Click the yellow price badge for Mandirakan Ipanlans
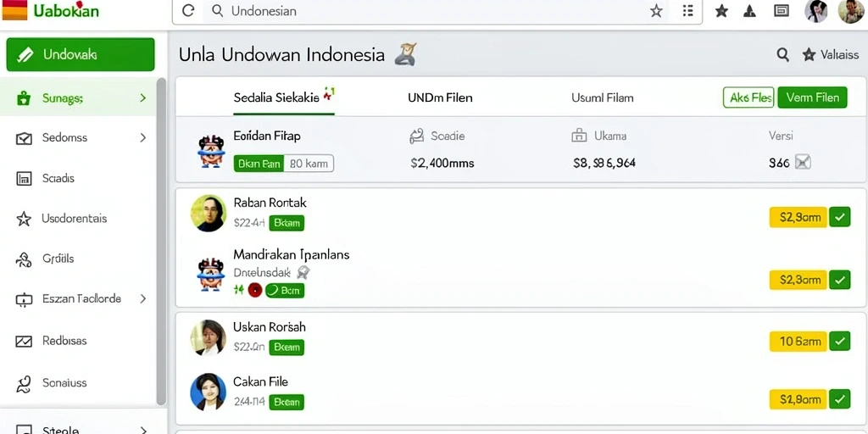868x434 pixels. [x=798, y=280]
